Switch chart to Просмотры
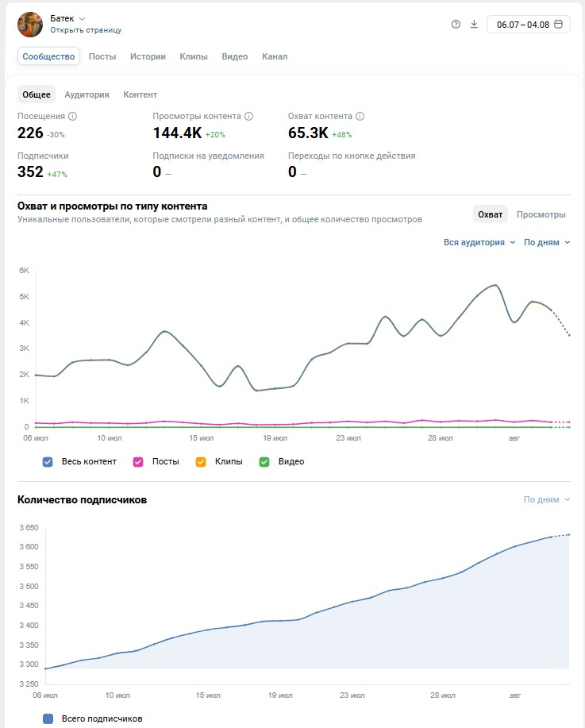Image resolution: width=585 pixels, height=728 pixels. [541, 214]
